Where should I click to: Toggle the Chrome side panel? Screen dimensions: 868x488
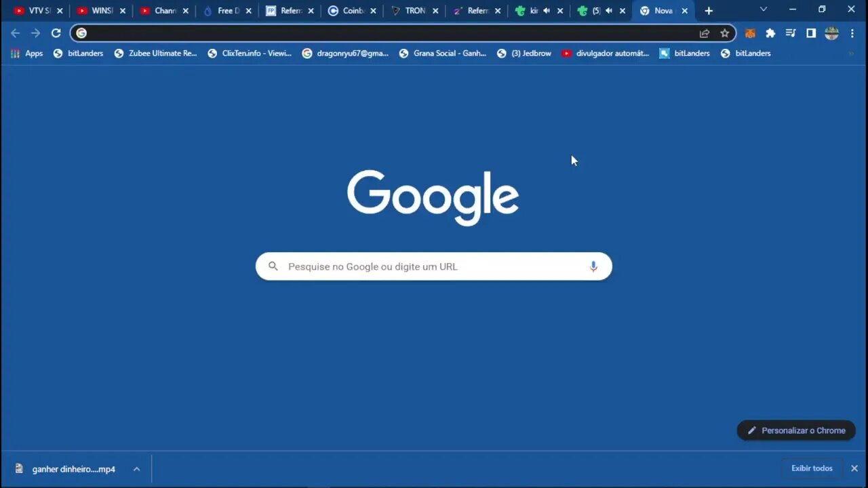811,33
